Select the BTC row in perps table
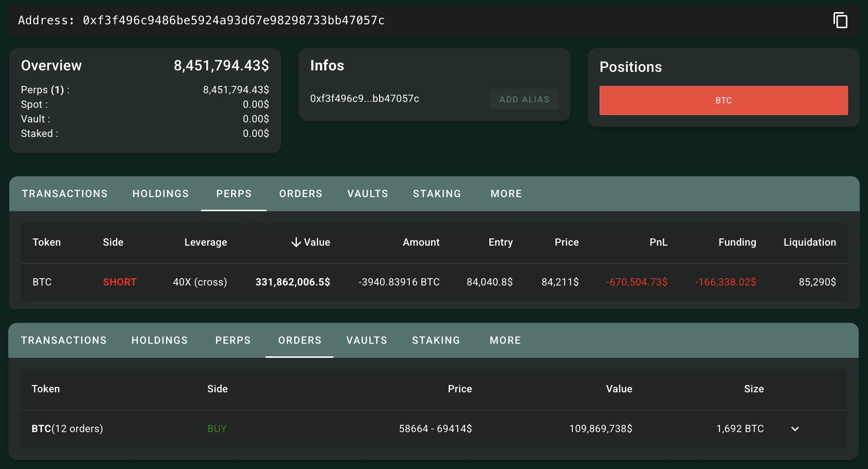The image size is (868, 469). (x=42, y=282)
